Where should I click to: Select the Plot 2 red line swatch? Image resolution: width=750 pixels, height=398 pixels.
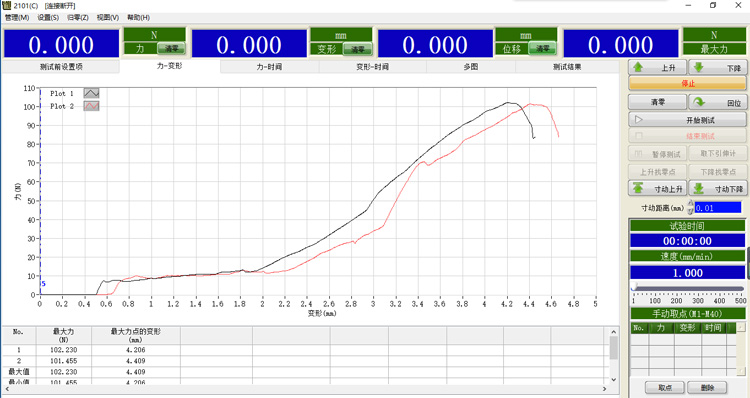91,106
